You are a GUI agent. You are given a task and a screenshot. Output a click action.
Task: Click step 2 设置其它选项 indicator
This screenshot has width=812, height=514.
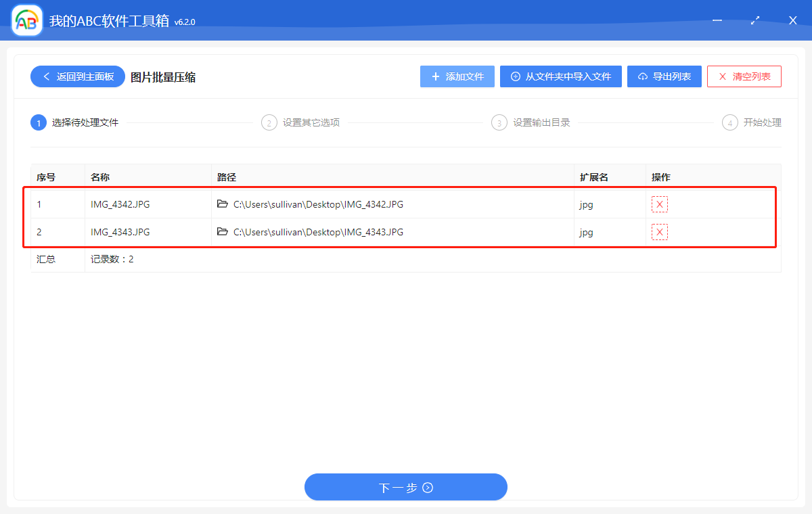point(269,122)
